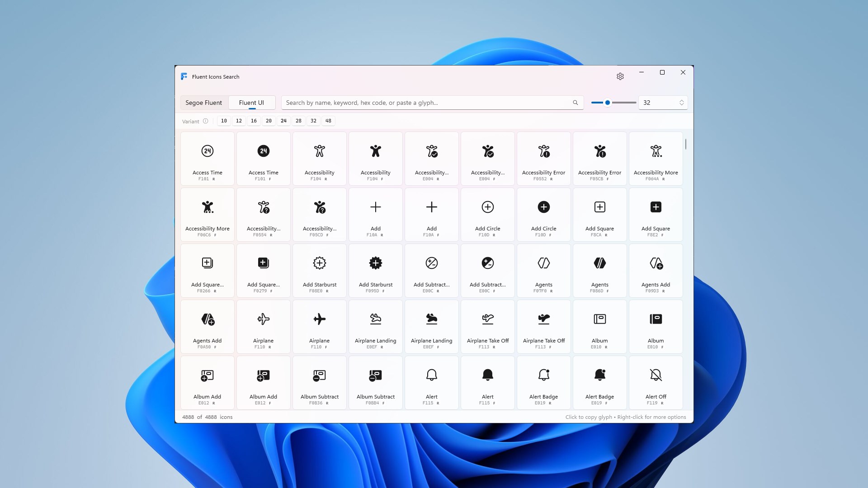This screenshot has width=868, height=488.
Task: Select the filled Add Subtract circle icon
Action: (488, 271)
